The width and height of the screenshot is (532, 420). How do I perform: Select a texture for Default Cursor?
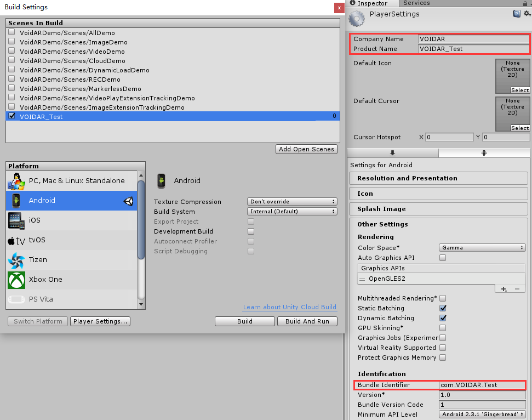520,128
